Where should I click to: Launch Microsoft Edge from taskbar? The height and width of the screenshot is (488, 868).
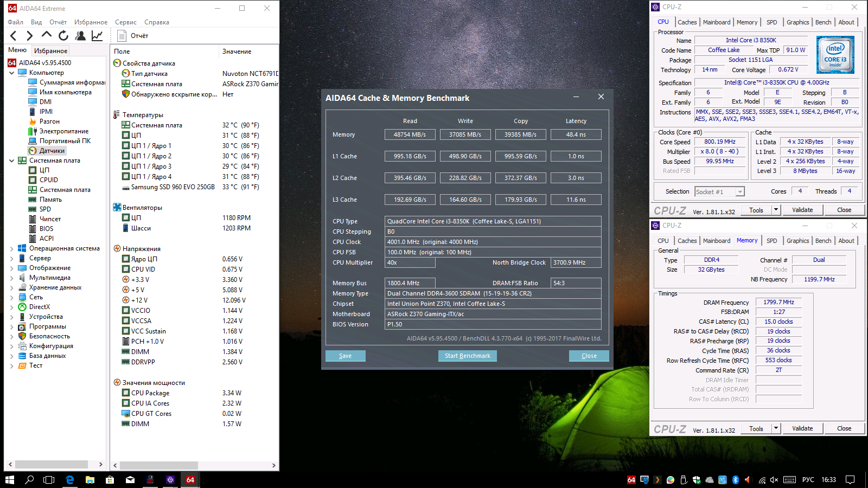(69, 480)
